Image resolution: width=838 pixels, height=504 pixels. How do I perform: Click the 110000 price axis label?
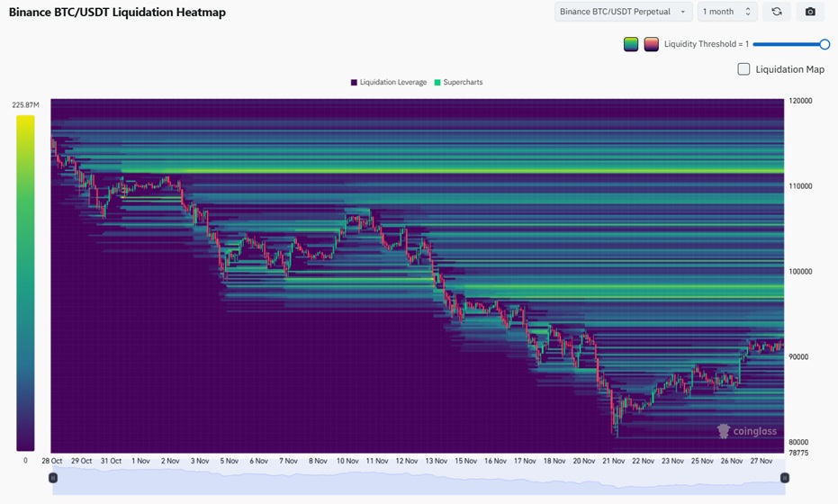click(800, 186)
